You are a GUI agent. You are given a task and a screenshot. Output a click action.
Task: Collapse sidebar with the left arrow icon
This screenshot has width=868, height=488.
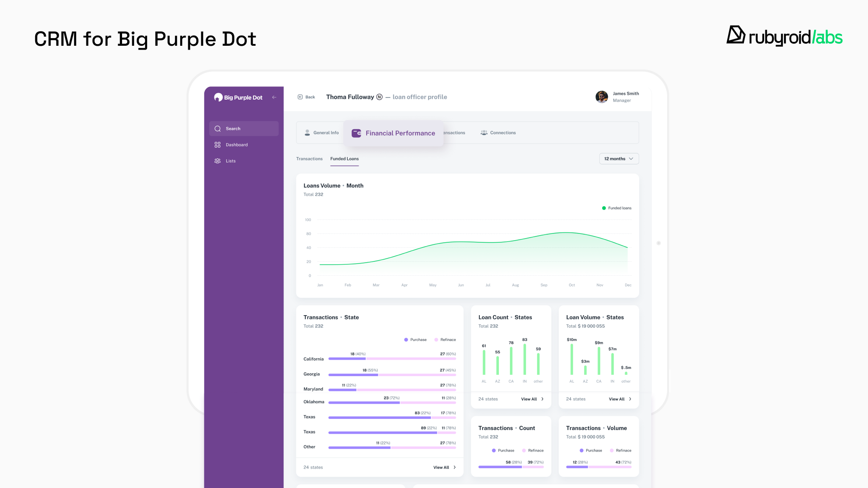(274, 97)
